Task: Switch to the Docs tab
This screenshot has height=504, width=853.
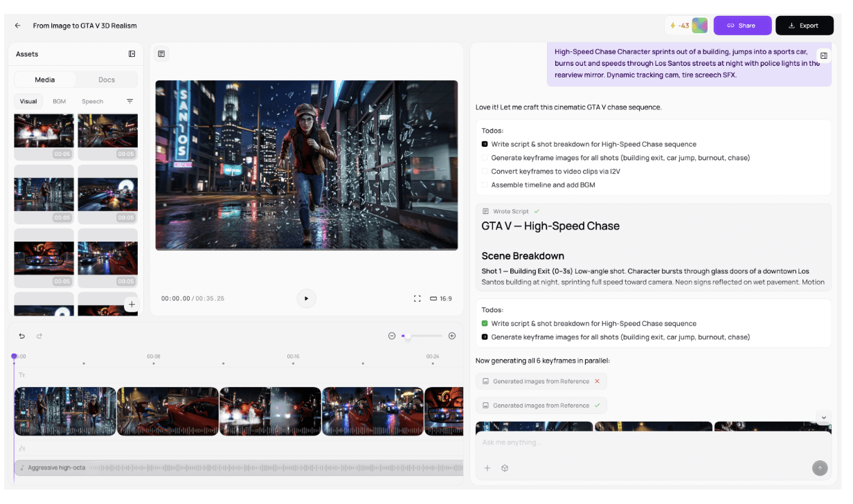Action: [x=107, y=80]
